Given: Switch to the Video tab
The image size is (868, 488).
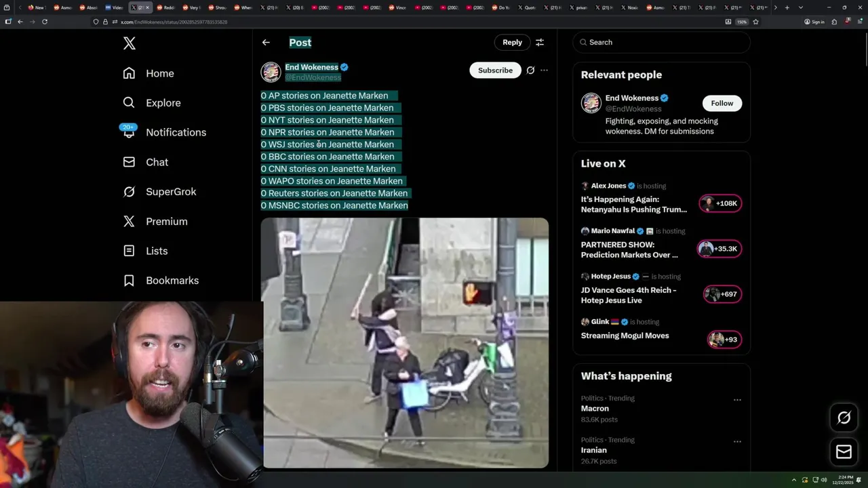Looking at the screenshot, I should (113, 7).
